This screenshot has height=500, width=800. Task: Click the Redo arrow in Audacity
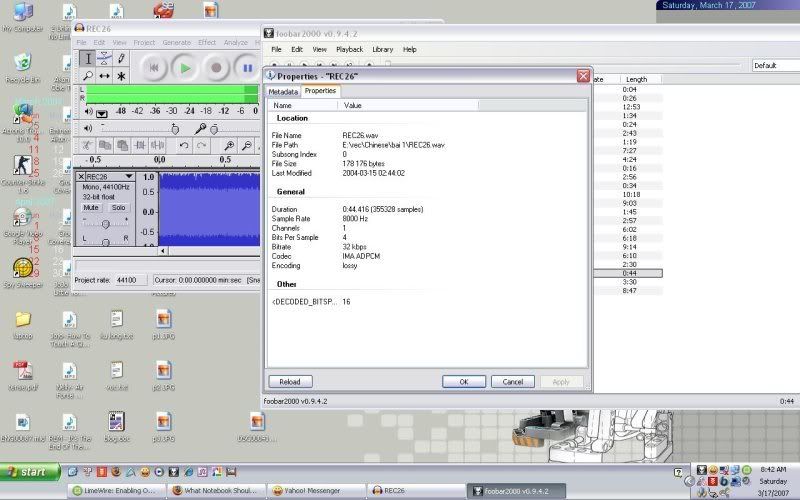click(202, 146)
